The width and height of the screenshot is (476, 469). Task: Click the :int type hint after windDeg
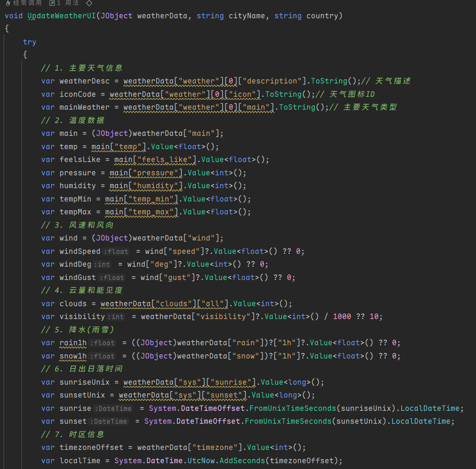[x=102, y=265]
